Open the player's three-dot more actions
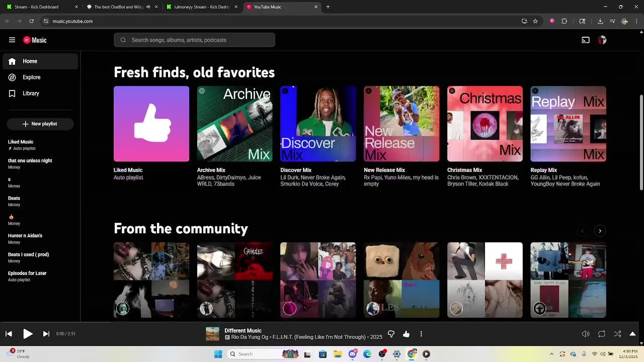The image size is (644, 362). tap(421, 334)
